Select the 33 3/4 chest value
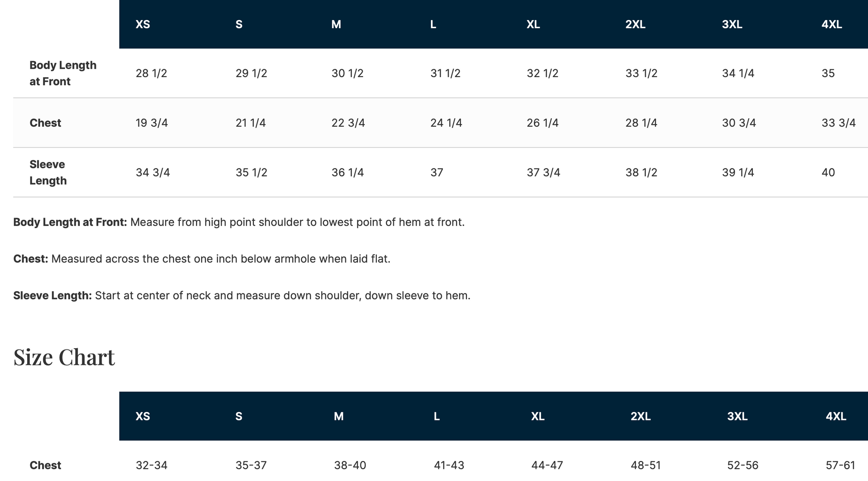 coord(839,123)
